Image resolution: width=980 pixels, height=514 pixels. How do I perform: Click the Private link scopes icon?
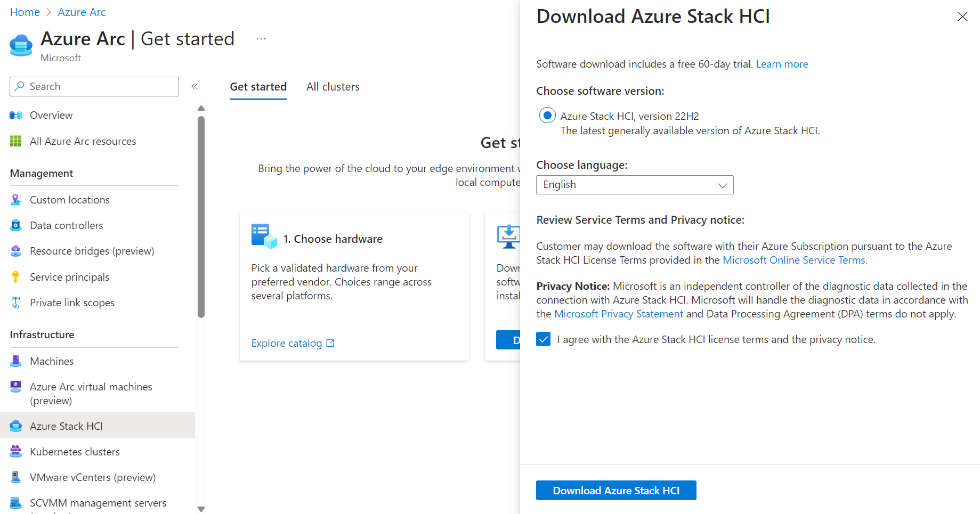pyautogui.click(x=16, y=303)
